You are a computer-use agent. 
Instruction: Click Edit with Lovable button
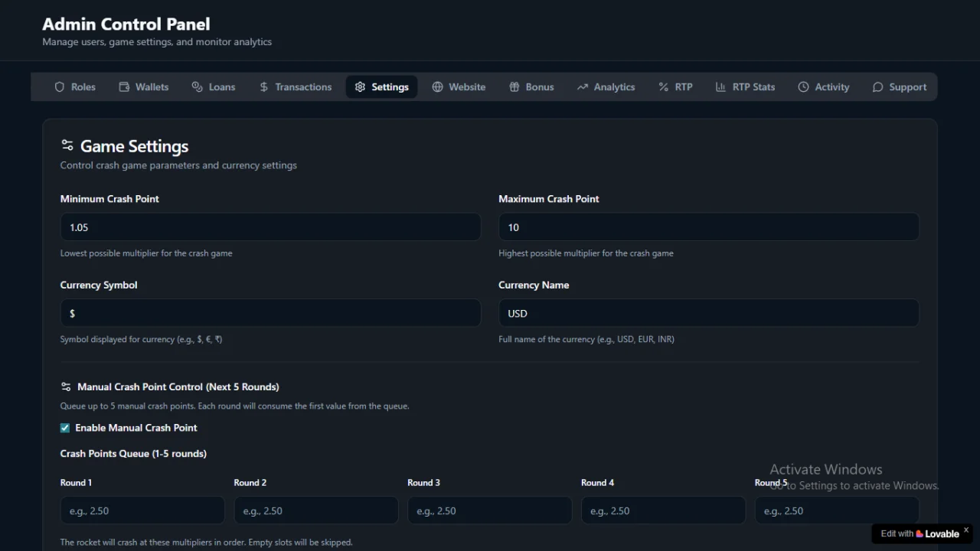tap(920, 533)
